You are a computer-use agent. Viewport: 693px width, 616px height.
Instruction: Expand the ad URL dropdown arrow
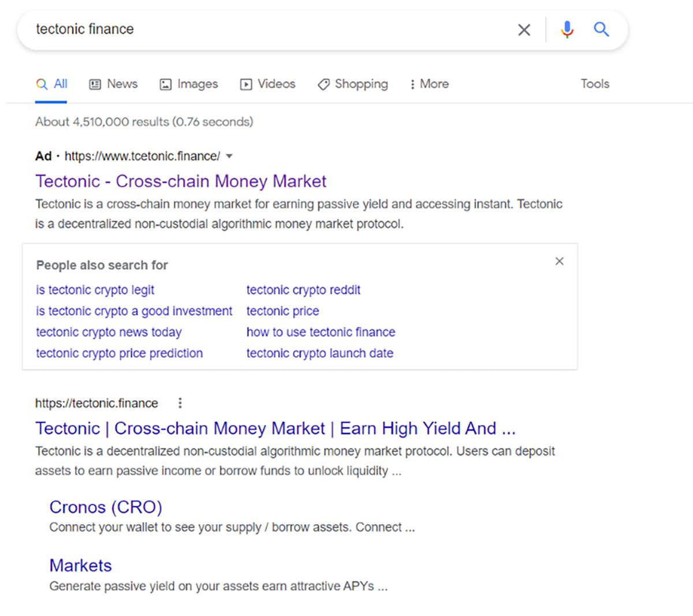(x=229, y=156)
